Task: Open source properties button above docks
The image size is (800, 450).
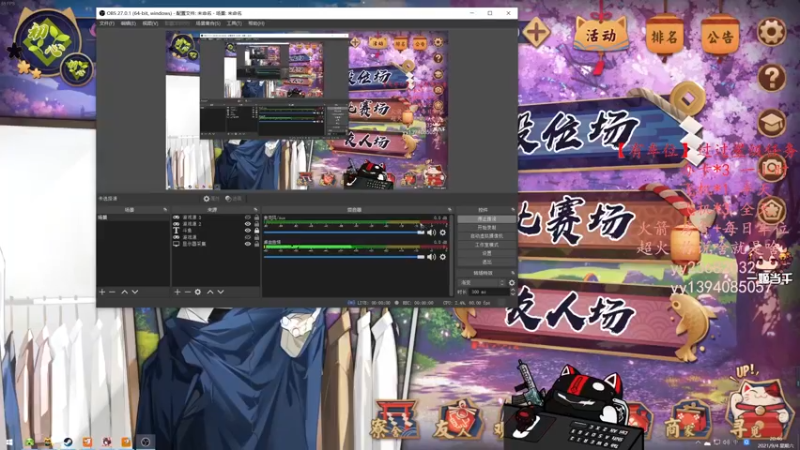Action: (x=211, y=198)
